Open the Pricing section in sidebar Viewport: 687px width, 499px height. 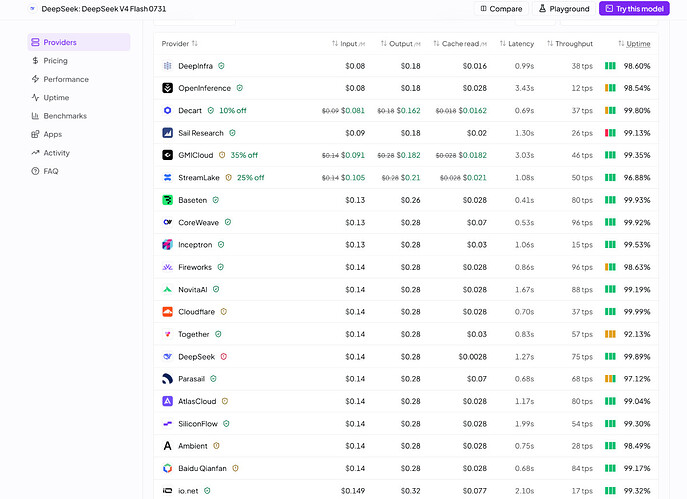point(79,60)
